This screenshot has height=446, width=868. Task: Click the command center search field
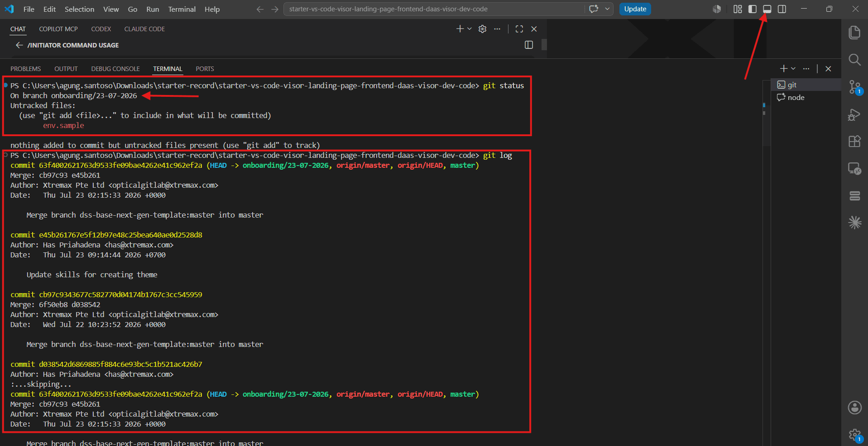434,9
